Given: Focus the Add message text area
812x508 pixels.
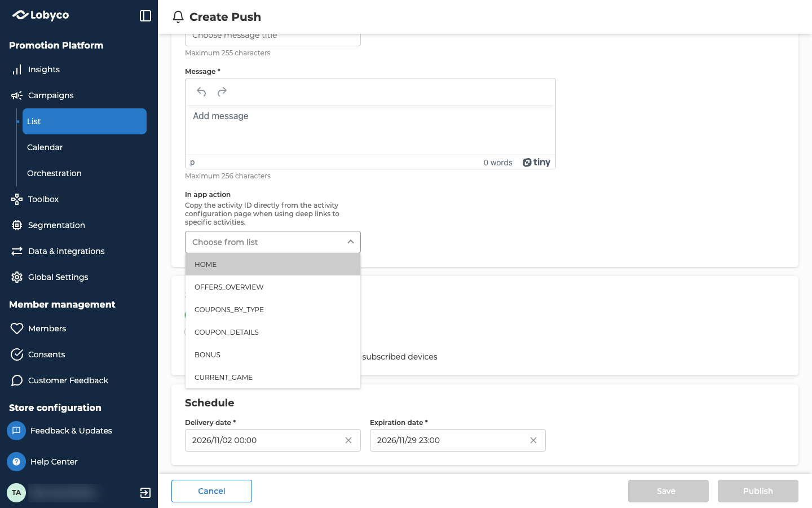Looking at the screenshot, I should point(370,130).
